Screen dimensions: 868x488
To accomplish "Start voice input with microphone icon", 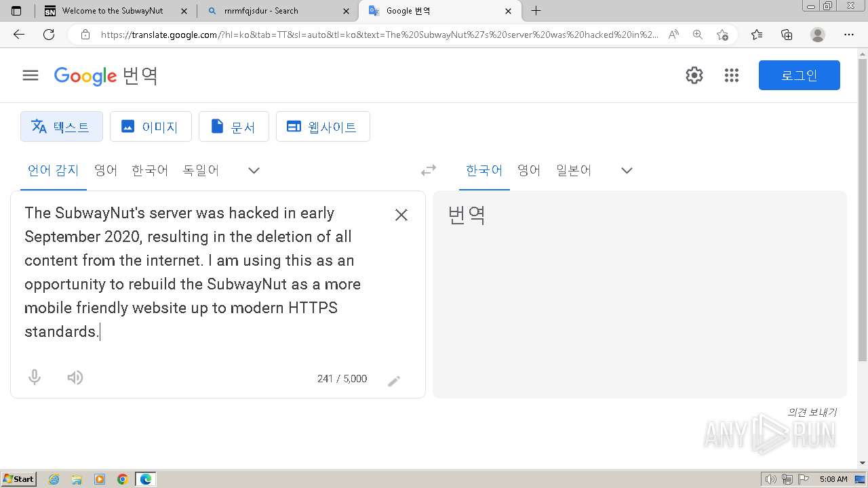I will point(35,378).
